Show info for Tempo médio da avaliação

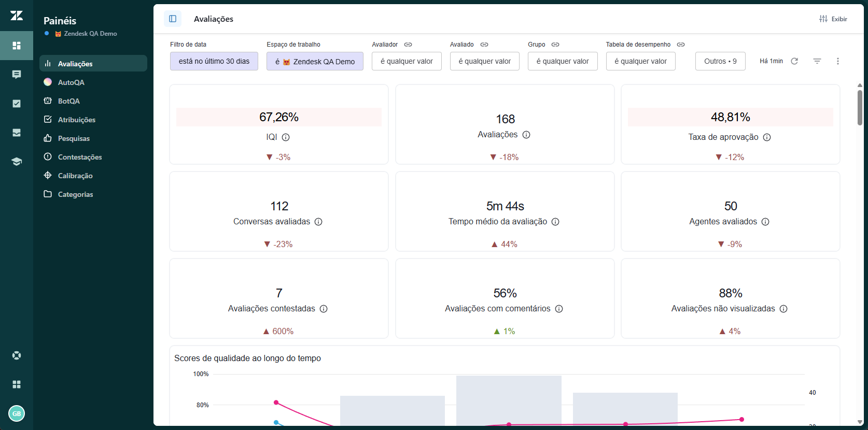(x=555, y=222)
